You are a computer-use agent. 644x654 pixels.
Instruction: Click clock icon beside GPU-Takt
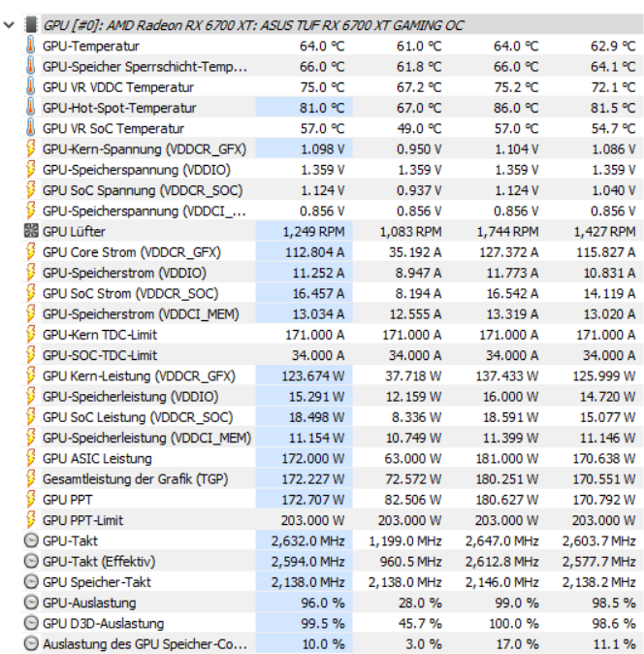(31, 540)
